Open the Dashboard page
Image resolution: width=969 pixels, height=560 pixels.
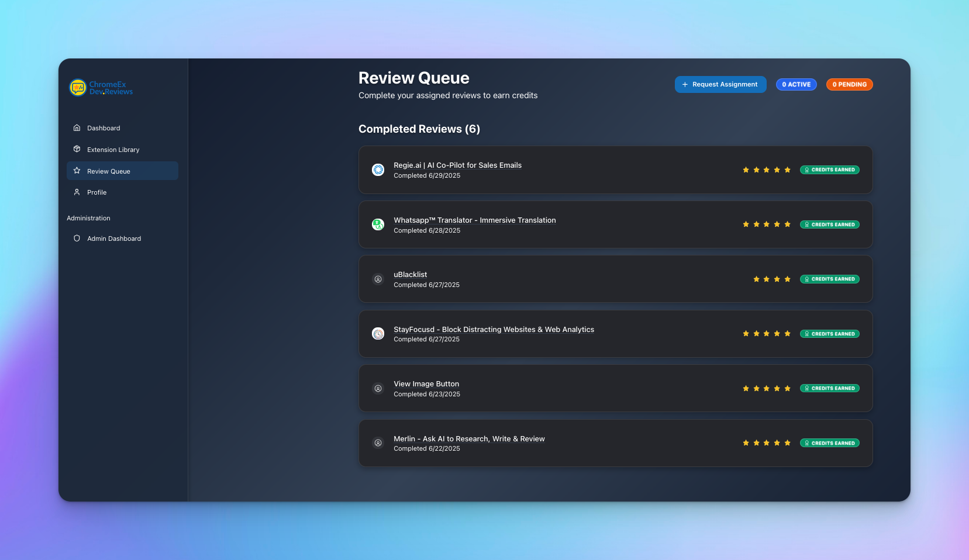(x=122, y=128)
